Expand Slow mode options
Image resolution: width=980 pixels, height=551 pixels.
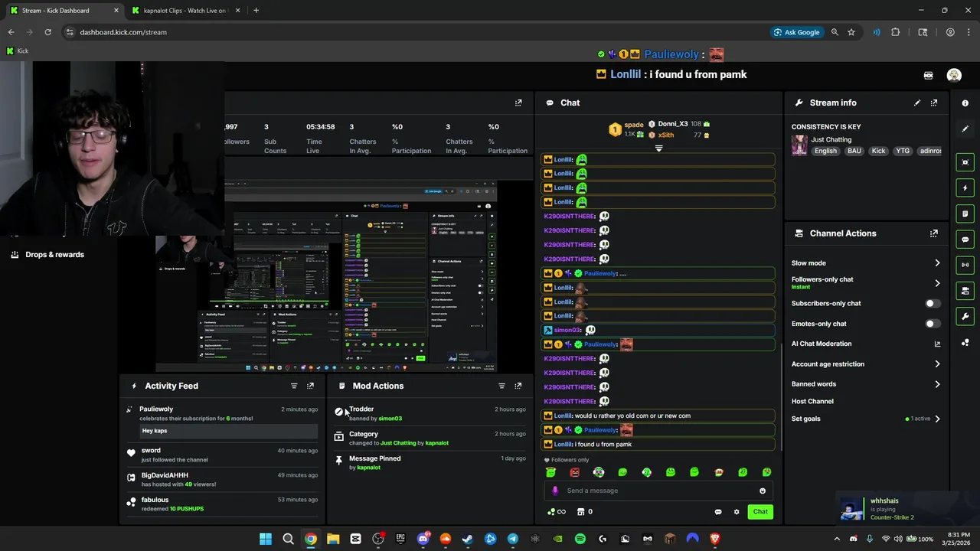point(937,263)
